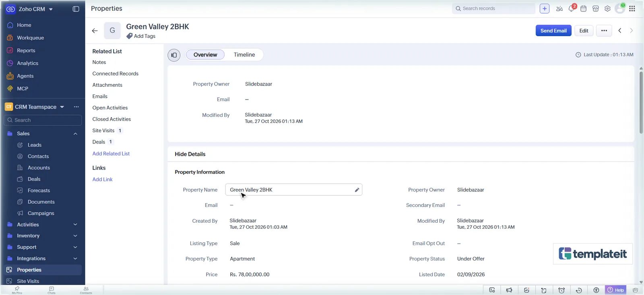Click the quick create plus icon
644x295 pixels.
coord(545,8)
